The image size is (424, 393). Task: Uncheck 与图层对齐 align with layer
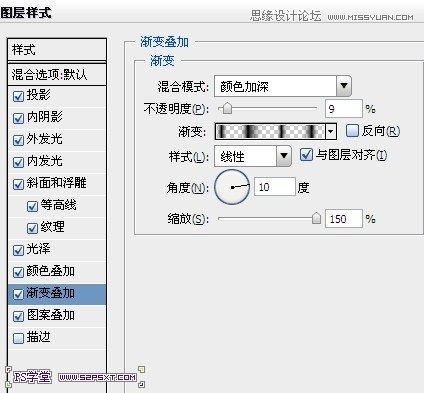[x=306, y=155]
